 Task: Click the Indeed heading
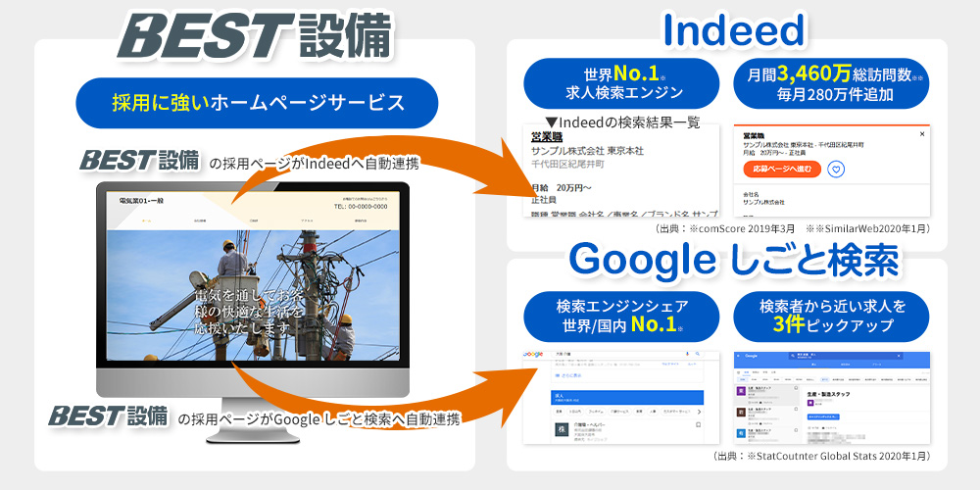point(732,30)
